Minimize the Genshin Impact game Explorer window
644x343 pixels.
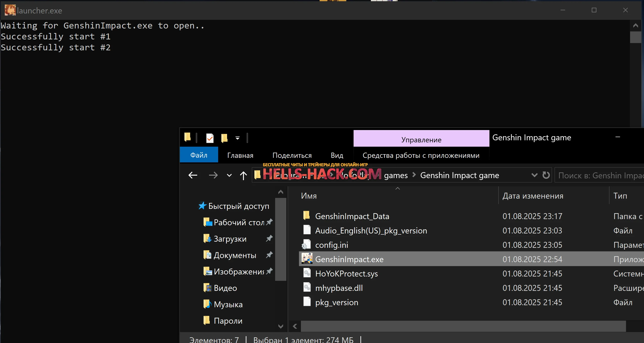tap(618, 137)
